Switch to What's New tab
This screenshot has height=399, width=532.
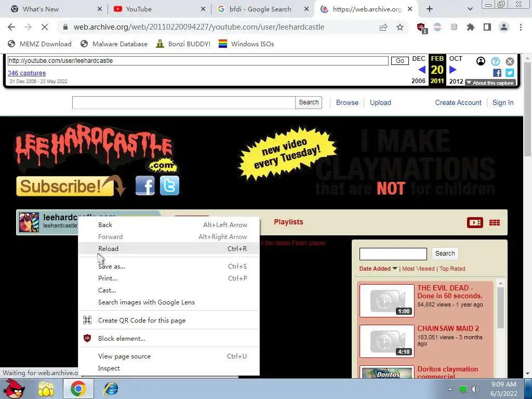pos(41,9)
